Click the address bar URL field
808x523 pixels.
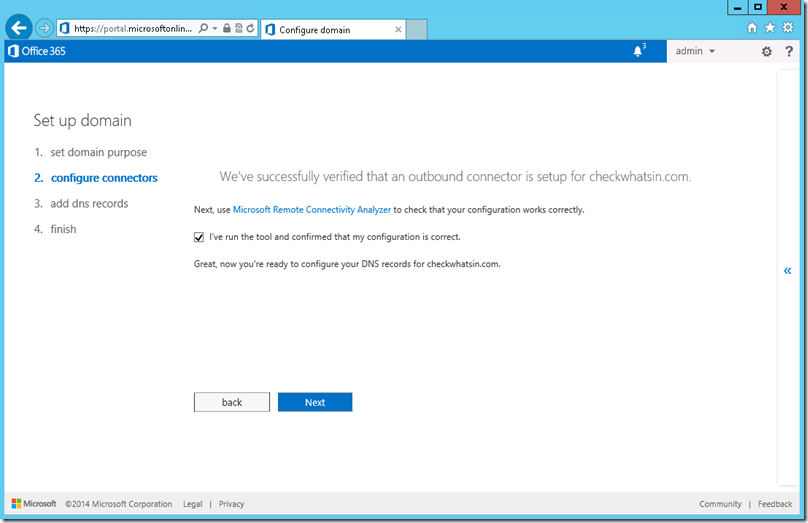[x=132, y=28]
